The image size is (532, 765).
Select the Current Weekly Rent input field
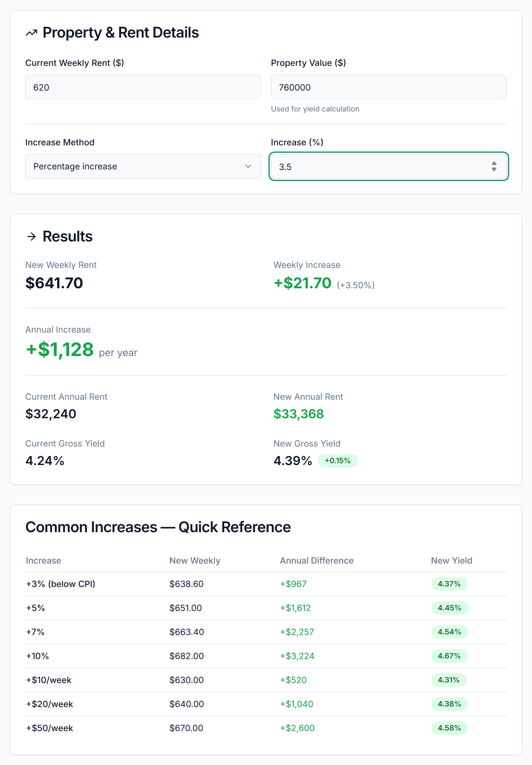[x=143, y=87]
